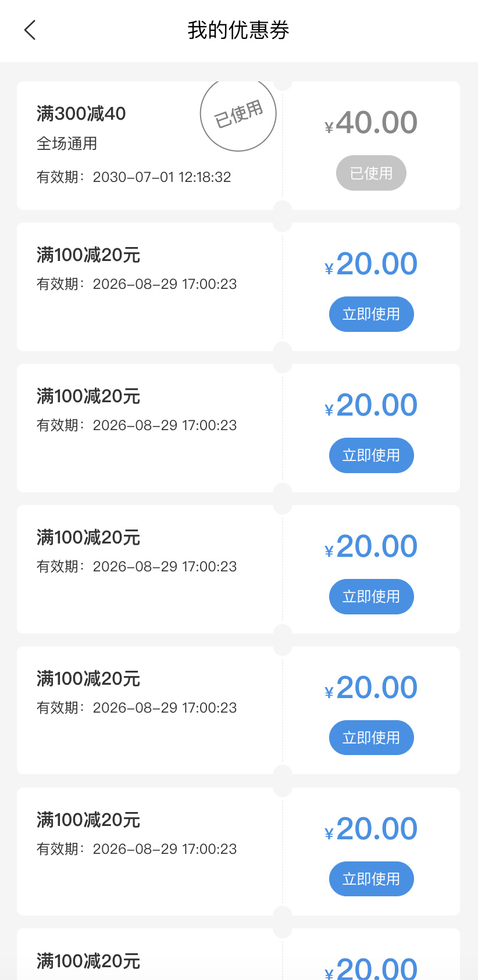Open the sixth coupon's 满100减20元 title
This screenshot has height=980, width=478.
pos(88,820)
